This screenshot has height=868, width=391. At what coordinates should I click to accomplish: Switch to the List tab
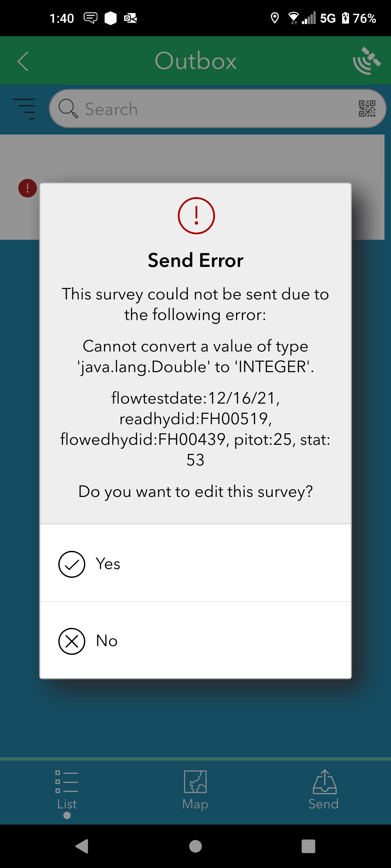point(67,791)
